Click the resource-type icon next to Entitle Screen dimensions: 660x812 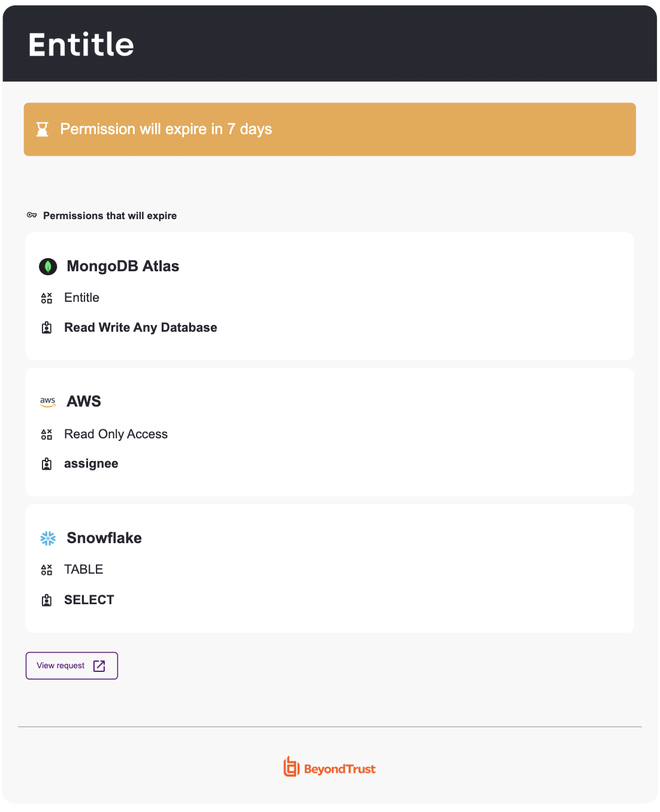coord(47,298)
